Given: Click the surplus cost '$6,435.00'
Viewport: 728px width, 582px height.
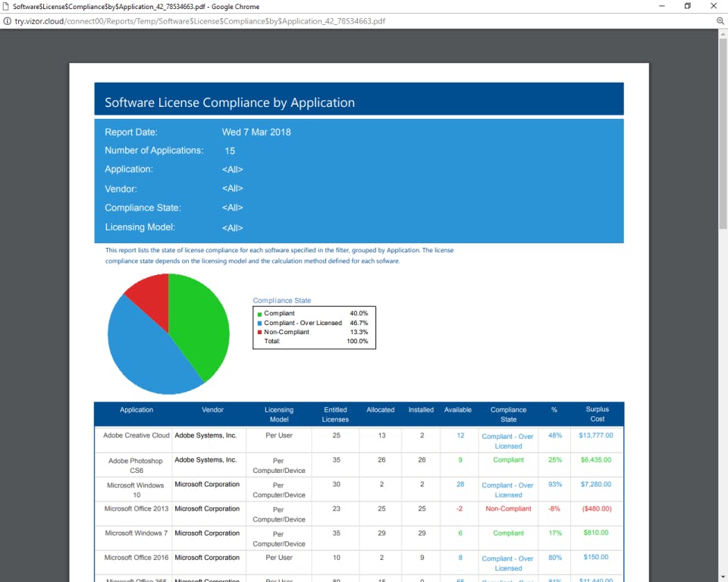Looking at the screenshot, I should click(596, 460).
